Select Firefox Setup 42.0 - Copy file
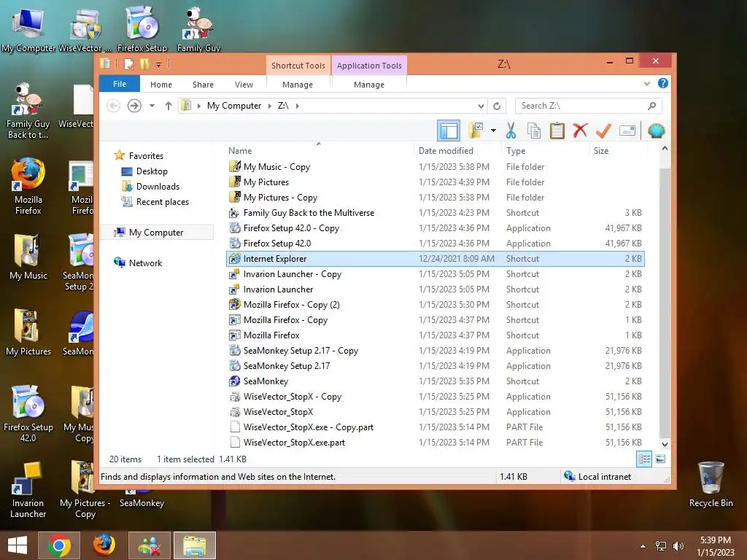This screenshot has width=747, height=560. coord(435,228)
